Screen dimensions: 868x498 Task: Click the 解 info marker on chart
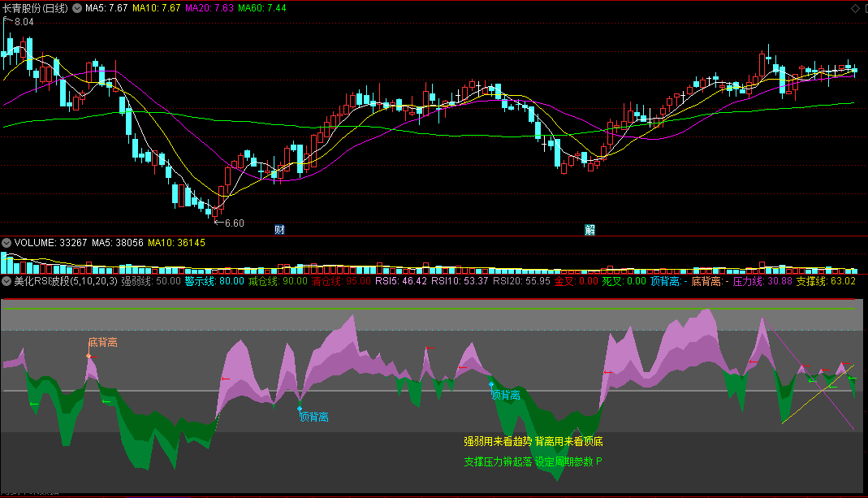[x=590, y=229]
